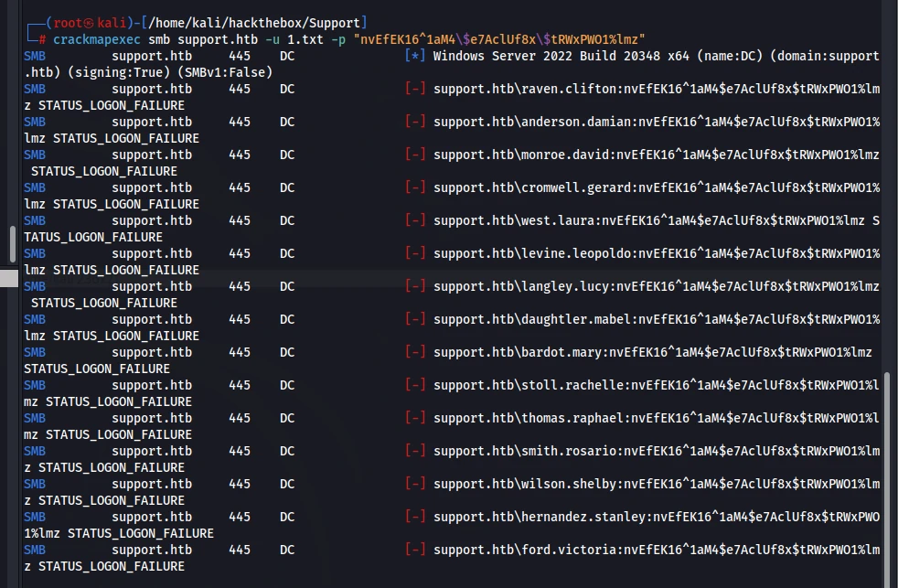This screenshot has height=588, width=898.
Task: Click the [*] info marker on first line
Action: pyautogui.click(x=414, y=56)
